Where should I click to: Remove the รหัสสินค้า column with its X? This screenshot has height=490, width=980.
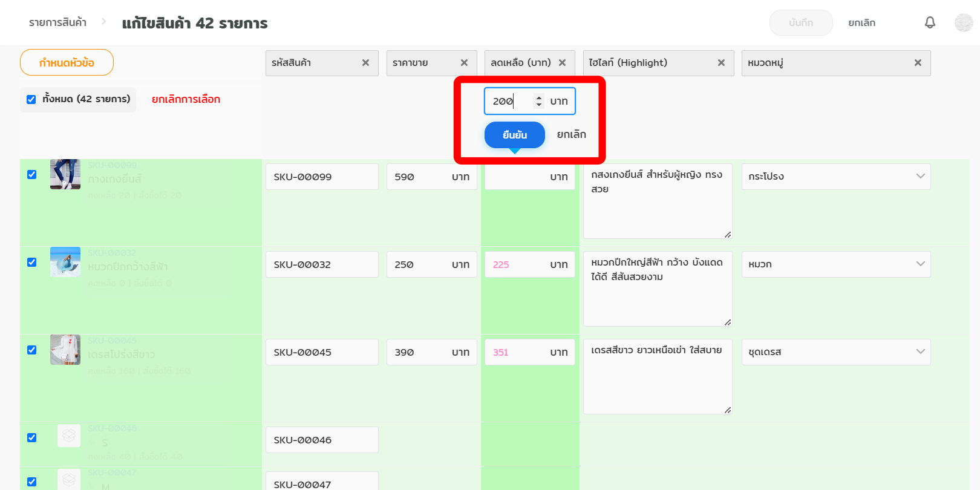365,63
